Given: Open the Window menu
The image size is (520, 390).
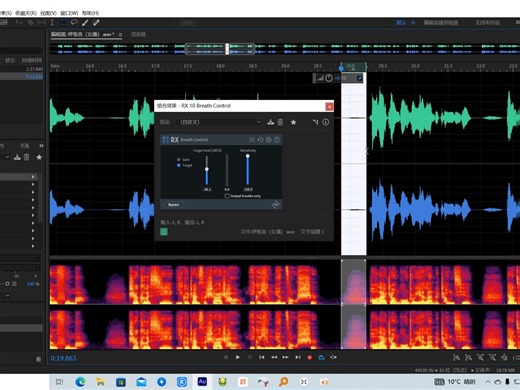Looking at the screenshot, I should pos(69,13).
